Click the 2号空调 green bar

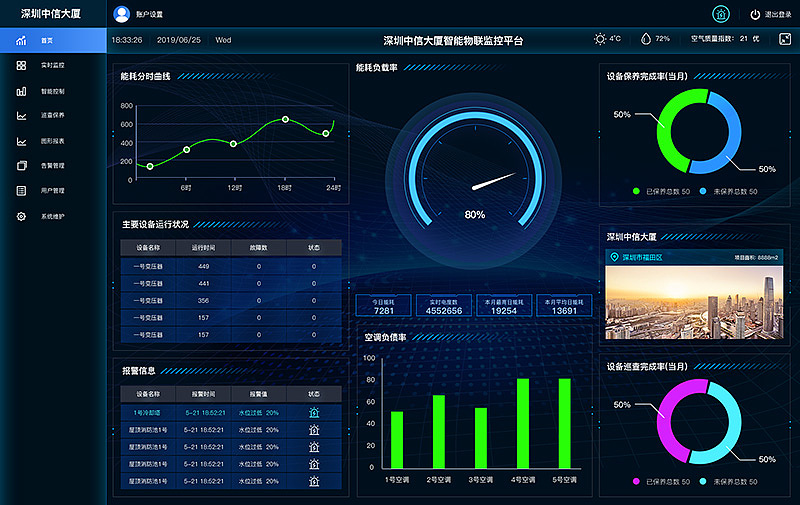(x=438, y=432)
